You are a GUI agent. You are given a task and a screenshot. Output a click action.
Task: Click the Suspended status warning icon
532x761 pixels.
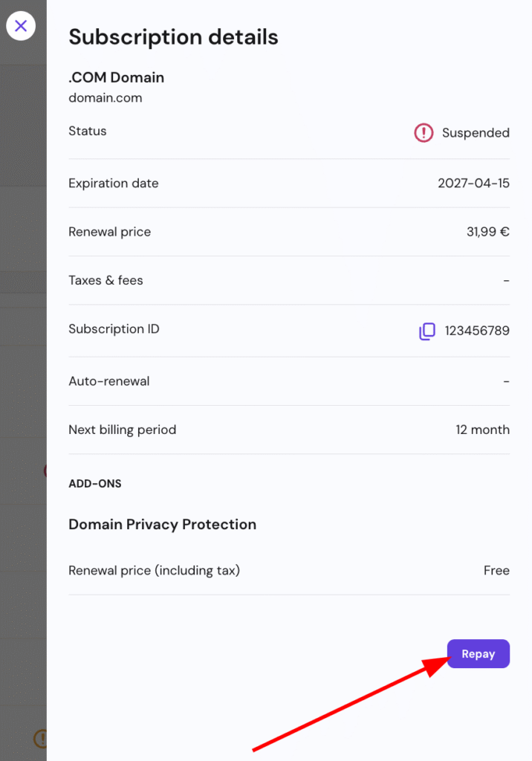click(x=424, y=133)
